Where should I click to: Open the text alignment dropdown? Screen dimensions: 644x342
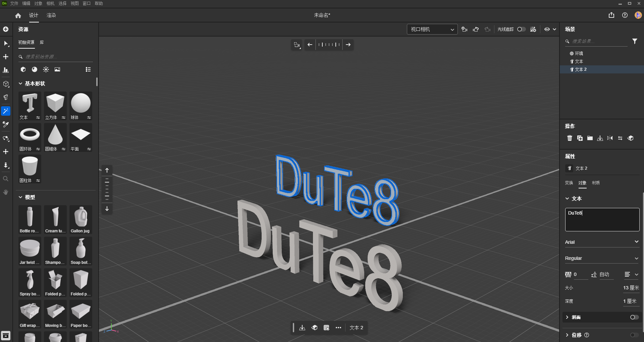tap(632, 274)
